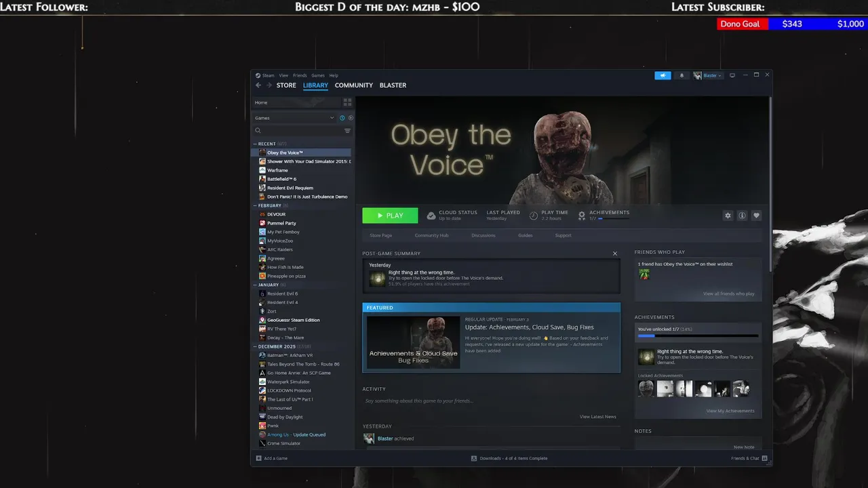Collapse the JANUARY category
This screenshot has width=868, height=488.
click(255, 285)
